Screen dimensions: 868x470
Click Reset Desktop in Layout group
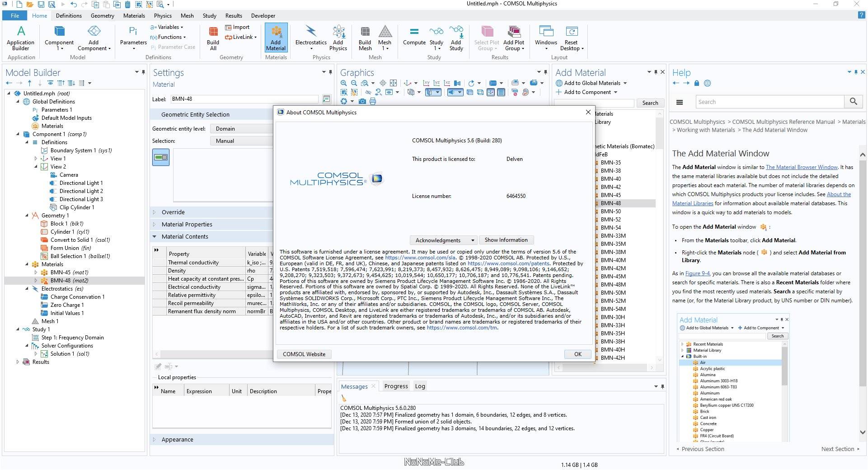point(572,38)
